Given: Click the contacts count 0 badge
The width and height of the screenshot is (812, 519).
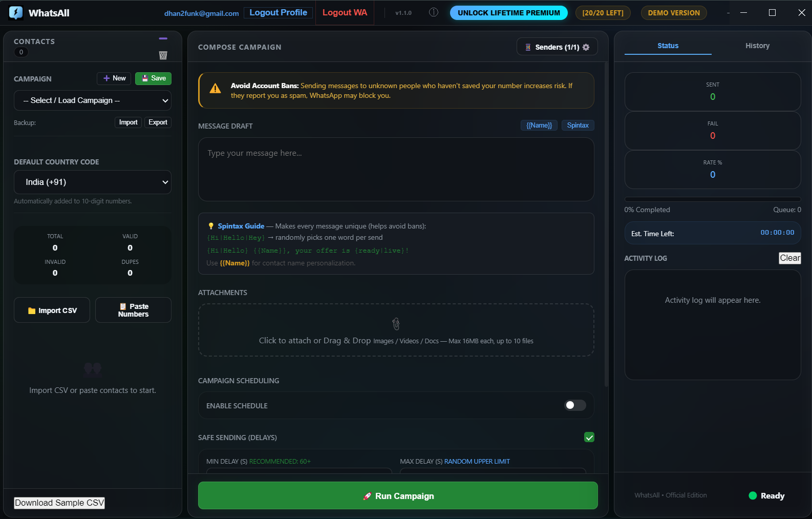Looking at the screenshot, I should click(x=21, y=52).
